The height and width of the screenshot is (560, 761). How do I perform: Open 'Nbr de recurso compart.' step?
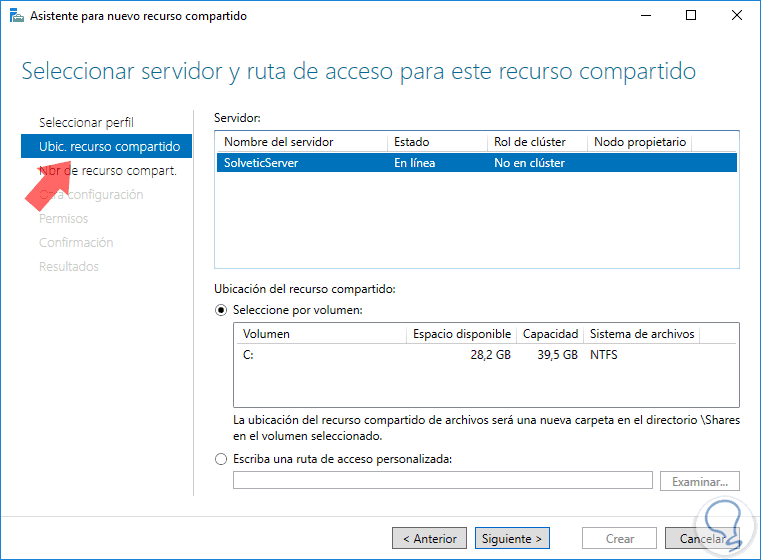tap(108, 170)
